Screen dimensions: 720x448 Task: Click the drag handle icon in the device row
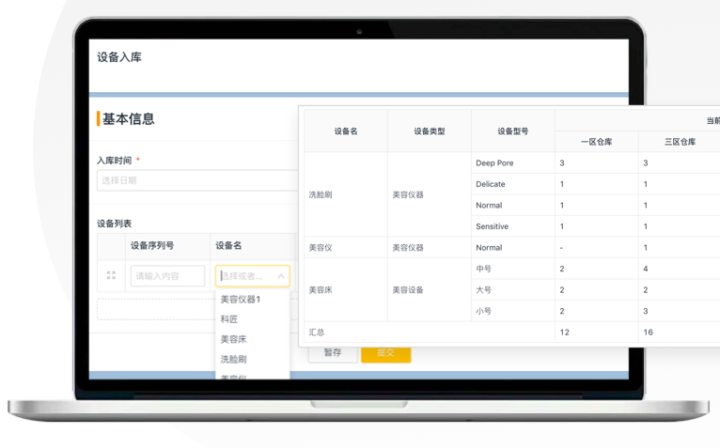pos(111,275)
